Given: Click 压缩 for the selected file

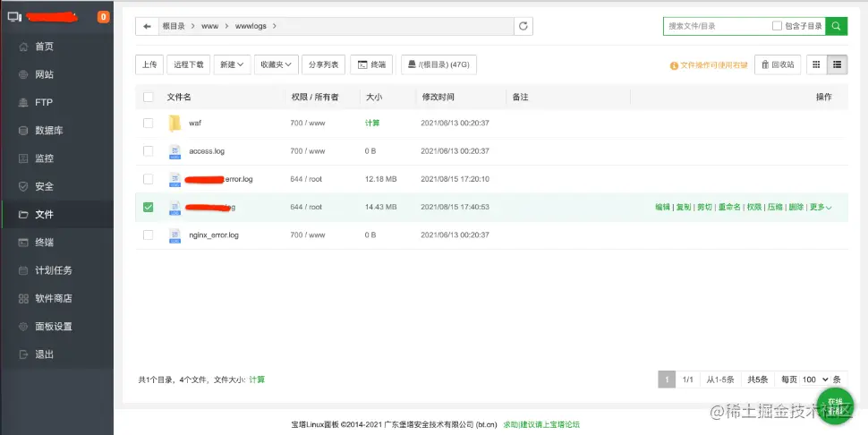Looking at the screenshot, I should tap(775, 207).
